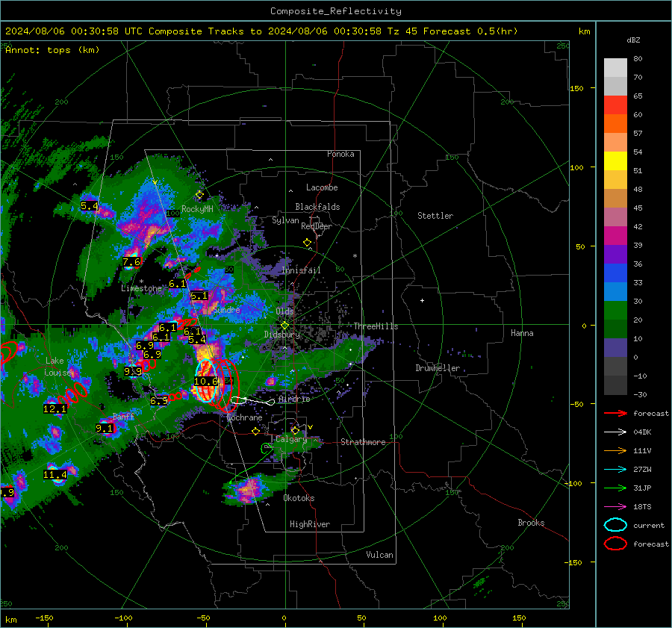Image resolution: width=672 pixels, height=628 pixels.
Task: Click the blue swatch below 36 dBZ
Action: pyautogui.click(x=615, y=273)
